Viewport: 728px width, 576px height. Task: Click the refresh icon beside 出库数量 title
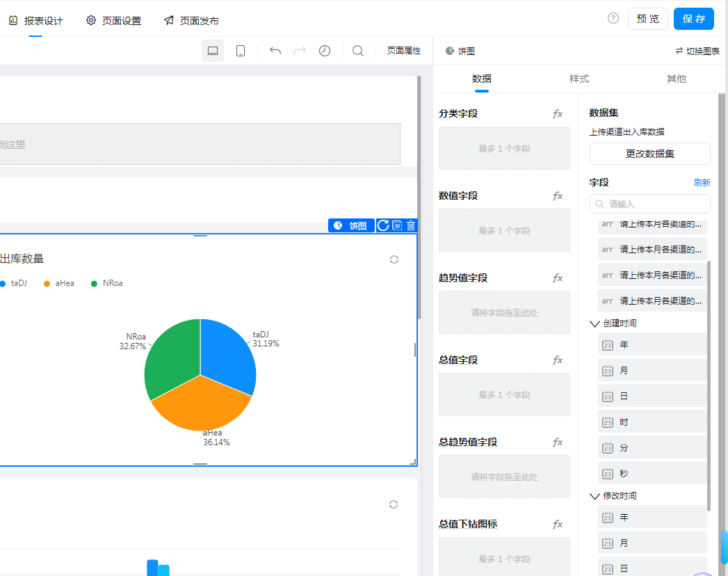pos(394,259)
